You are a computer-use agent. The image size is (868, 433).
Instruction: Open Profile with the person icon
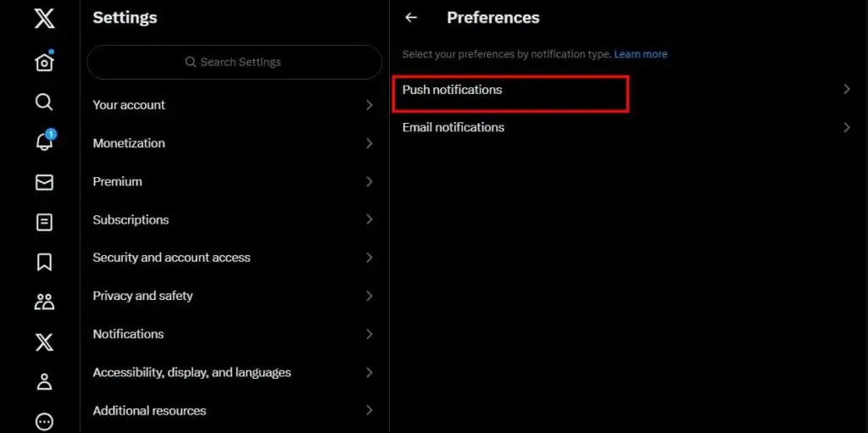44,381
